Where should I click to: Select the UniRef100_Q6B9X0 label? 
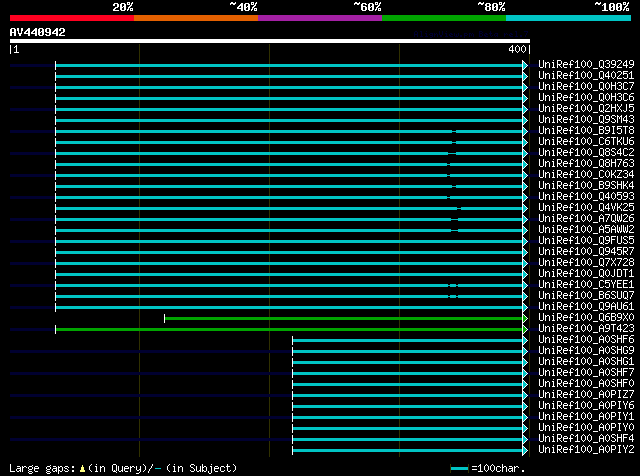[586, 318]
